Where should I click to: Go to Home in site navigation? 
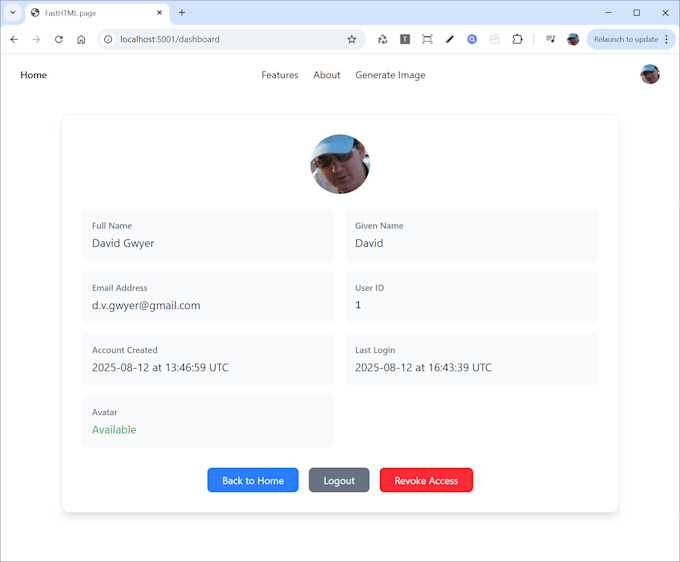tap(33, 75)
